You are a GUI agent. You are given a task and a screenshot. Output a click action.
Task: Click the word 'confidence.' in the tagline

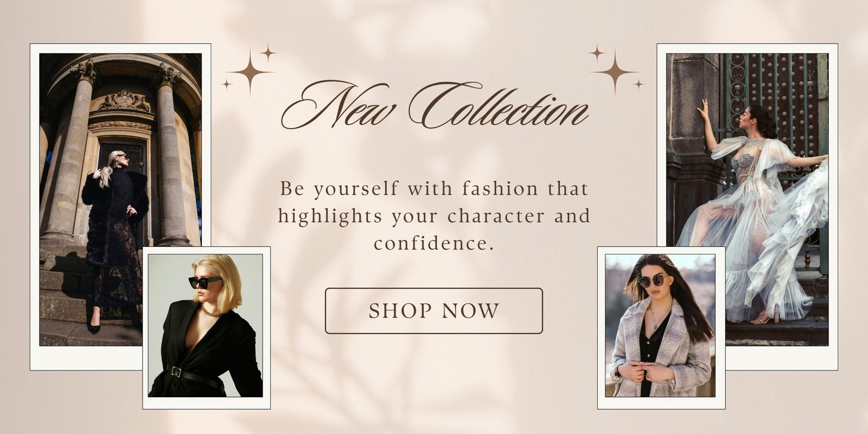point(434,243)
